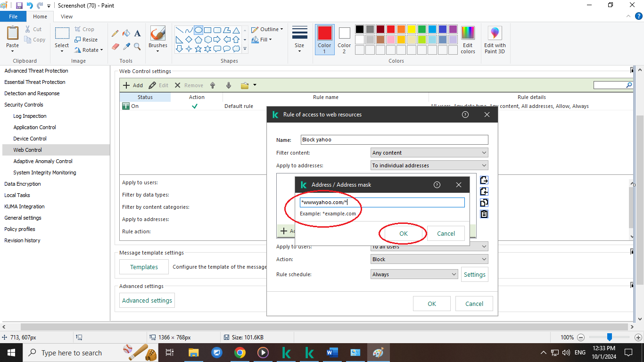Select the Text tool
The width and height of the screenshot is (644, 362).
tap(137, 33)
